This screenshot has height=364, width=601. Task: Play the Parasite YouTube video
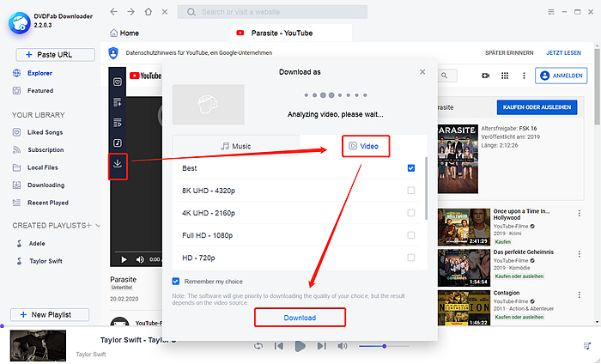(x=124, y=260)
